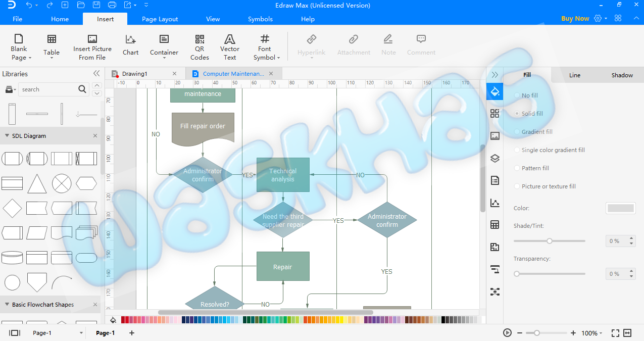644x341 pixels.
Task: Open the page document icon in right sidebar
Action: point(494,180)
